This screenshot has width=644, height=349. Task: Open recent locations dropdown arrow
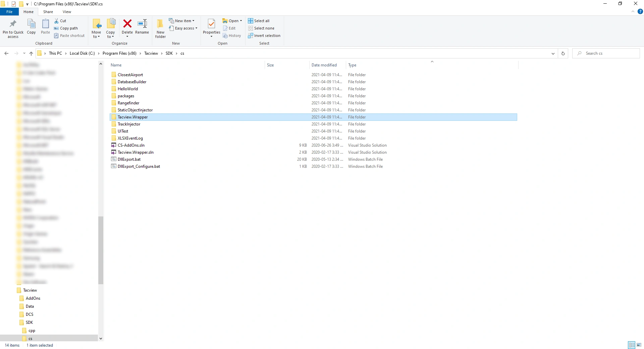pyautogui.click(x=24, y=53)
